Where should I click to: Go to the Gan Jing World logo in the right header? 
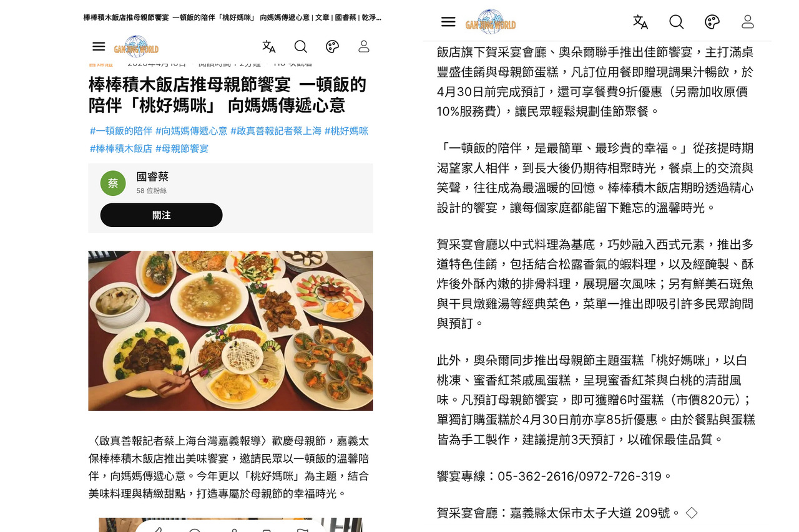pos(491,21)
